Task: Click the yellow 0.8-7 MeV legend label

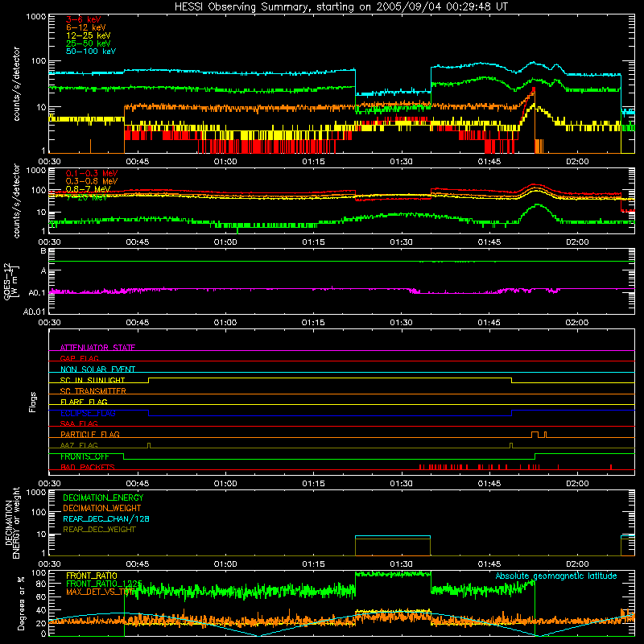Action: [88, 189]
